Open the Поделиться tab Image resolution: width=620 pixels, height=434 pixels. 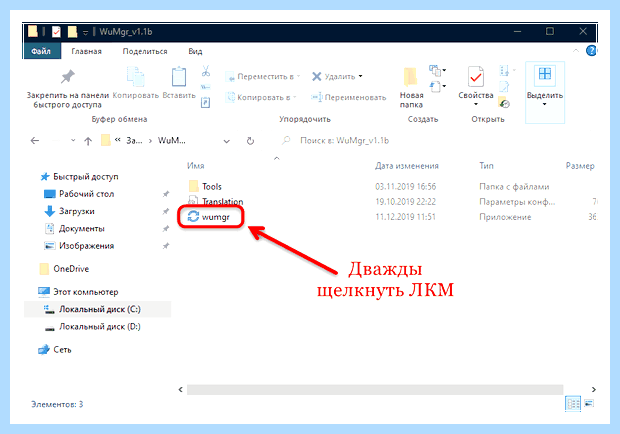click(145, 51)
